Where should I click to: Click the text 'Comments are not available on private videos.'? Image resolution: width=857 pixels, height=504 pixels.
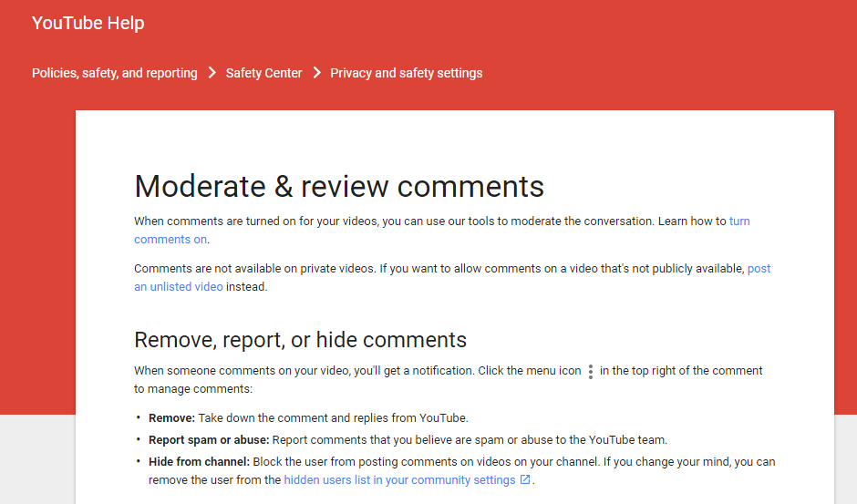pos(254,268)
